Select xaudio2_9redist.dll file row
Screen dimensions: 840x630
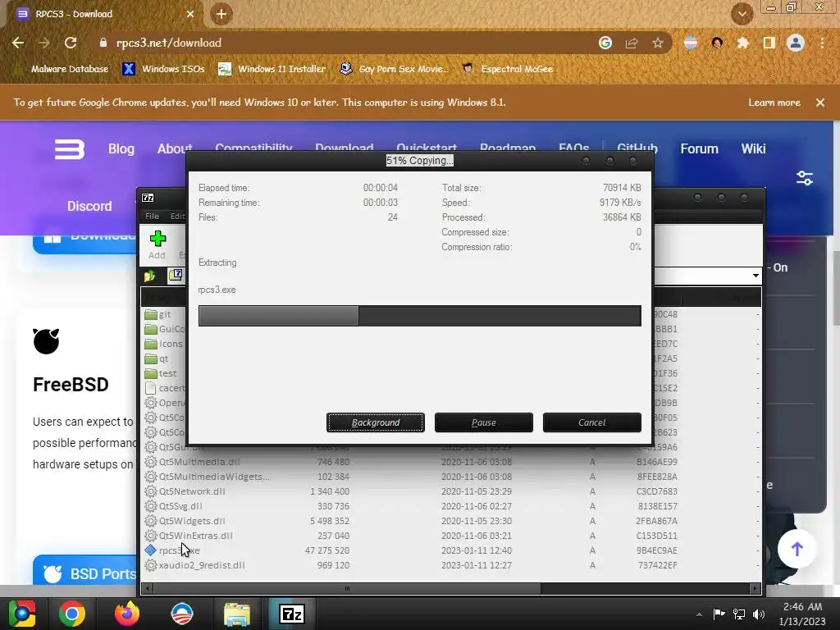click(x=450, y=565)
